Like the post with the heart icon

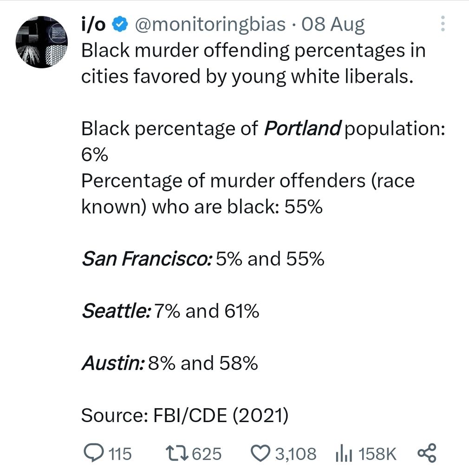point(260,453)
